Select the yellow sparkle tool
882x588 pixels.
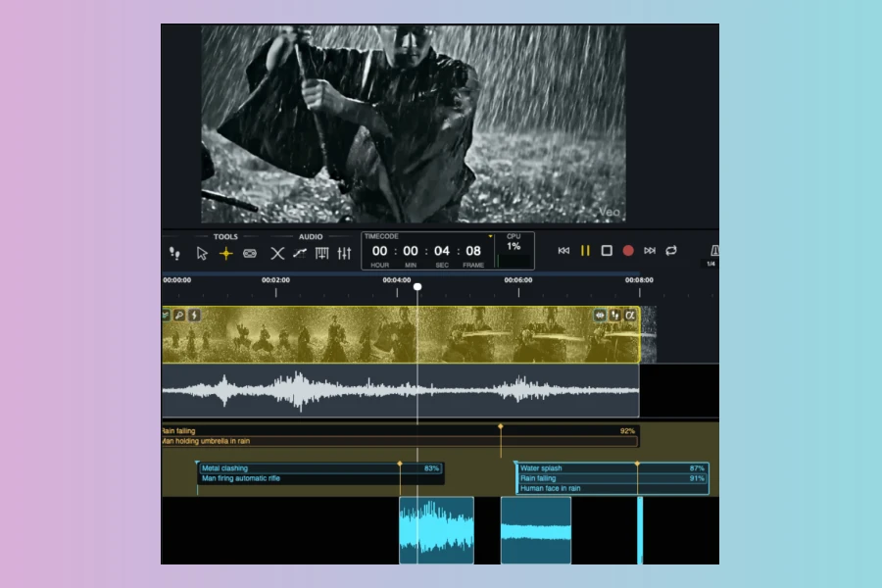pyautogui.click(x=226, y=253)
